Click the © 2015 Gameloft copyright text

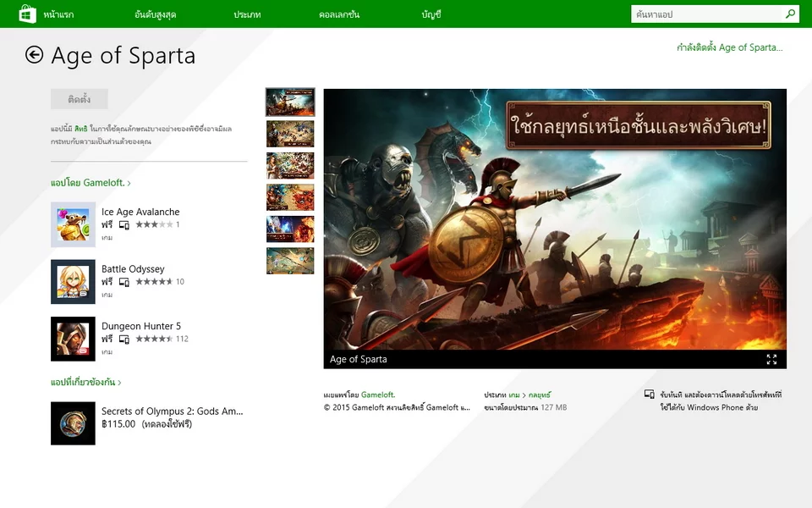(397, 407)
